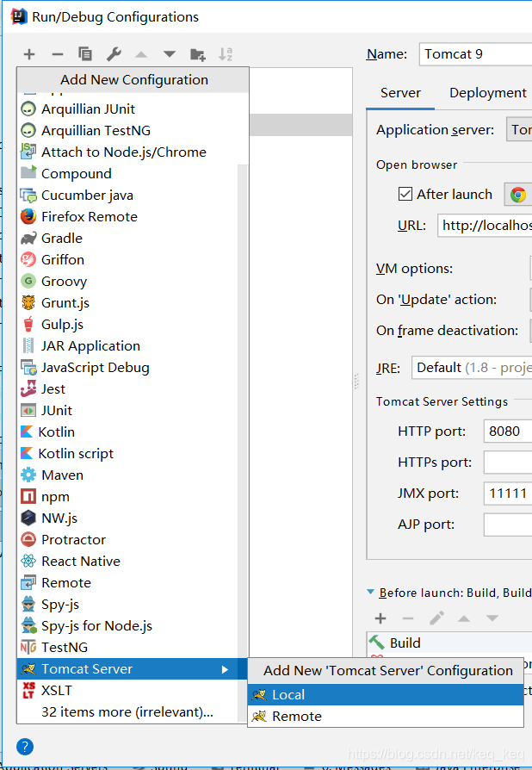Screen dimensions: 532x770
Task: Choose Protractor configuration type
Action: point(127,540)
